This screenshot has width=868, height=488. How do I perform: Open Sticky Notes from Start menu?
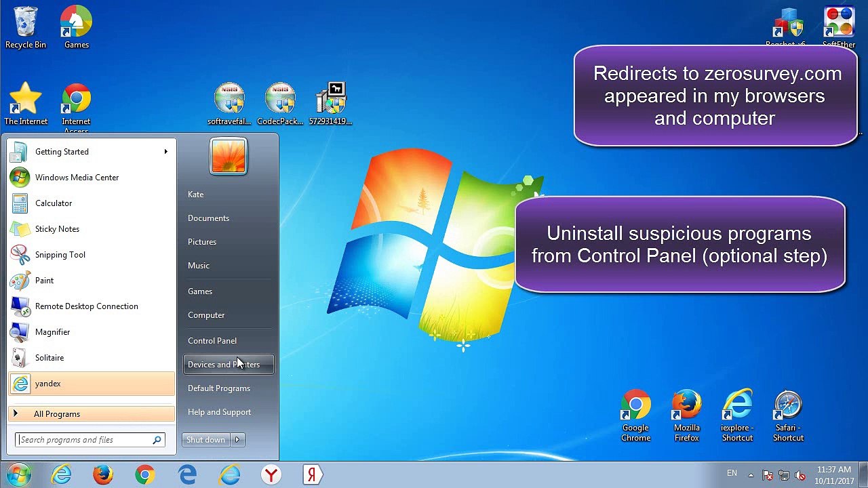click(92, 229)
